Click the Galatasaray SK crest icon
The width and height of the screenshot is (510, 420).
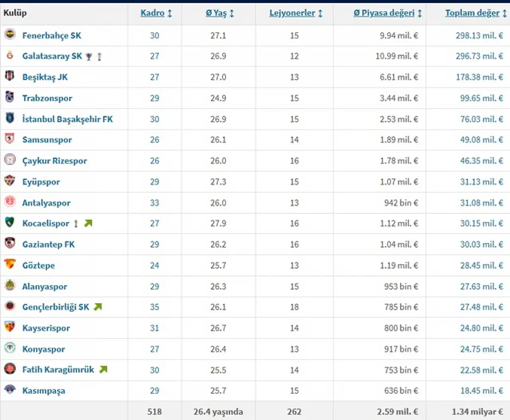pos(10,56)
